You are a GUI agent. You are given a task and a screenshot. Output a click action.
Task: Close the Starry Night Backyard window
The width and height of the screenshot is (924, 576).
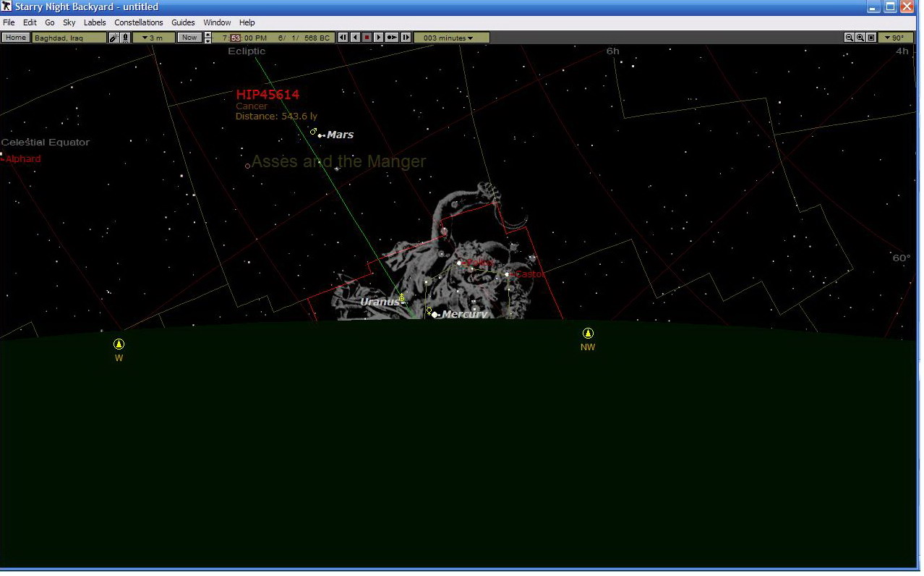pyautogui.click(x=907, y=7)
